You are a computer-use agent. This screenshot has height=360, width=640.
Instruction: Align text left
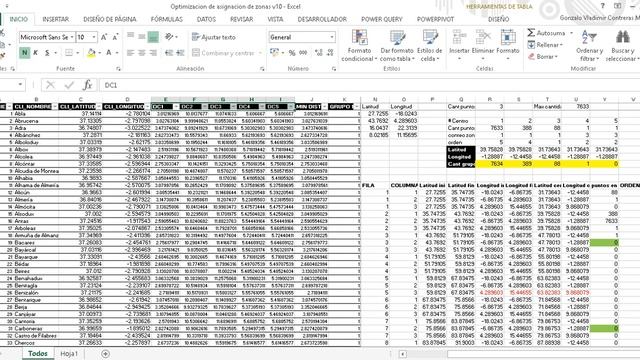tap(130, 53)
